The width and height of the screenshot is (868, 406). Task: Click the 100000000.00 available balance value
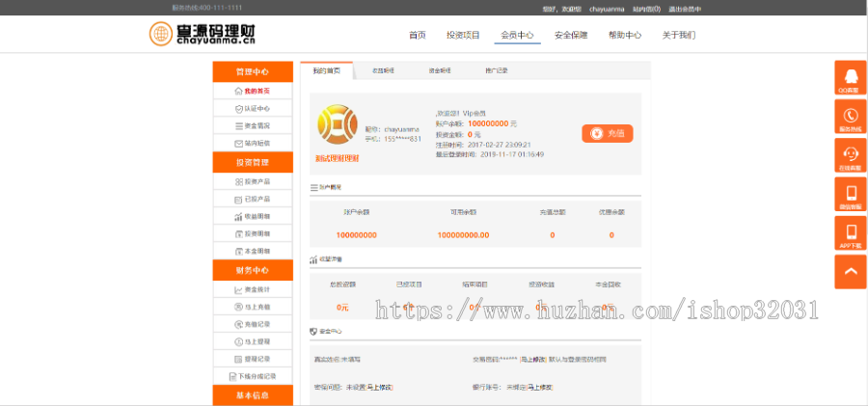[x=463, y=235]
